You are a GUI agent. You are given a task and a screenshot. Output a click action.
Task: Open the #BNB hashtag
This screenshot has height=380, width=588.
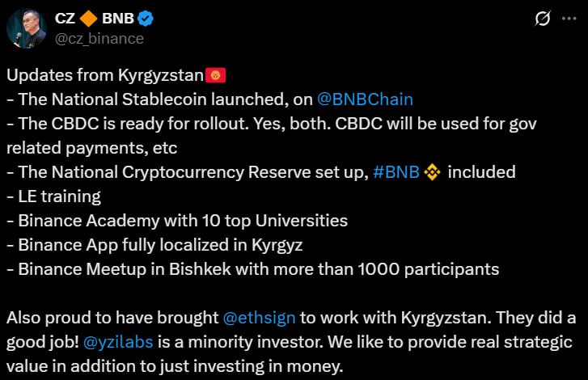point(396,172)
